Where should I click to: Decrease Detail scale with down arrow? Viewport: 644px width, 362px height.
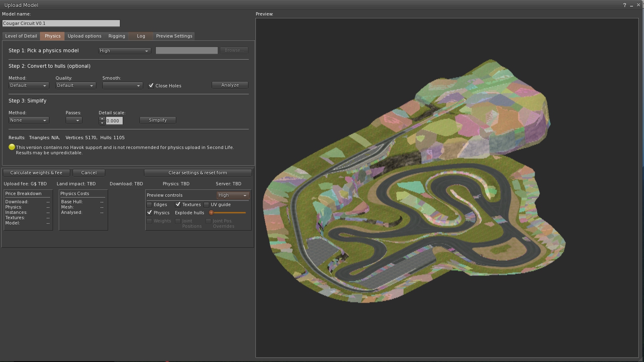click(102, 122)
